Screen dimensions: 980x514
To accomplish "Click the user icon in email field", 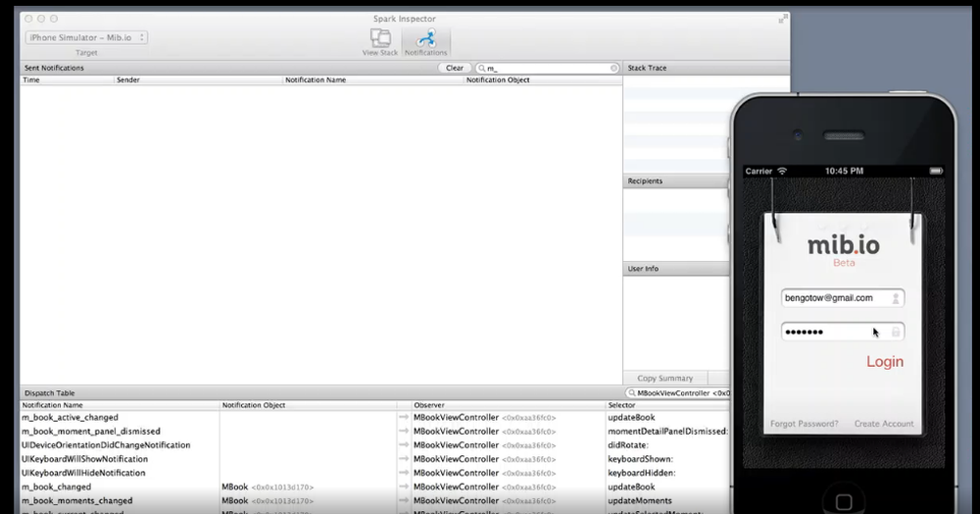I will [896, 299].
